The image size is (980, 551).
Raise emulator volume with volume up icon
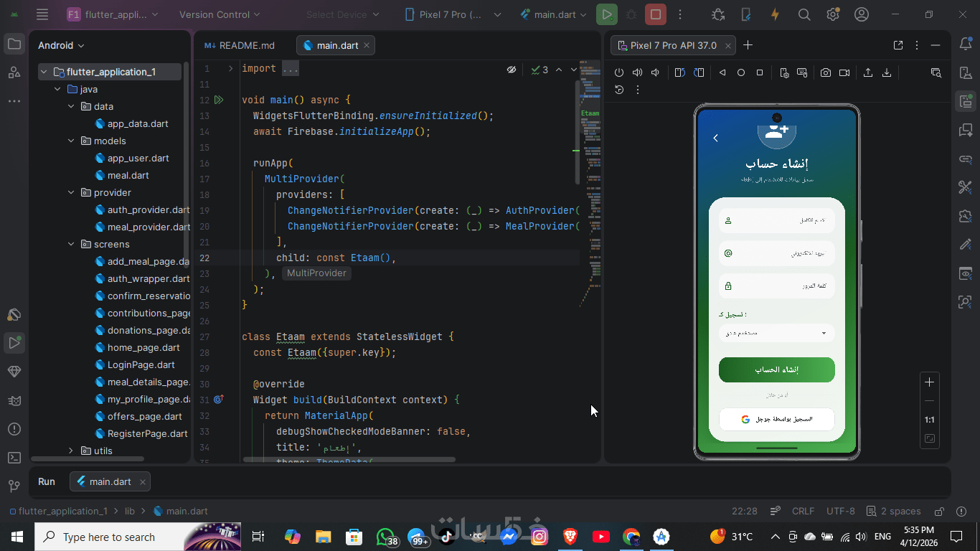(x=637, y=72)
